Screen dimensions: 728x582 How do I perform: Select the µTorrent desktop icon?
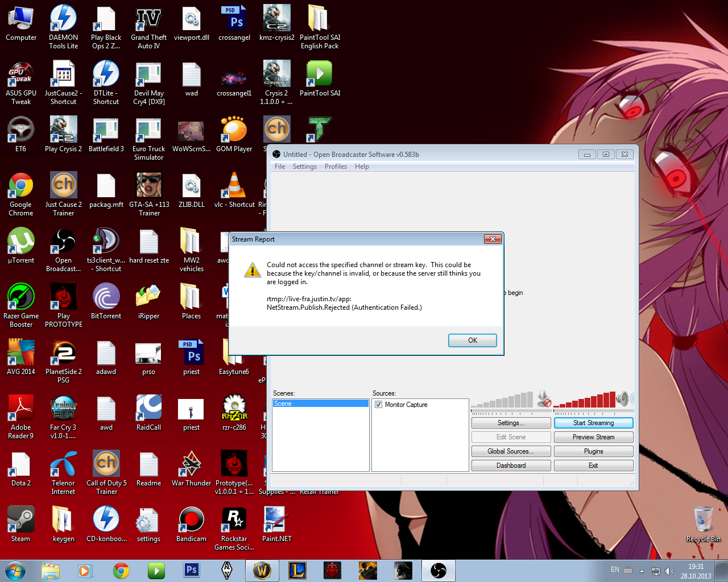(x=21, y=246)
